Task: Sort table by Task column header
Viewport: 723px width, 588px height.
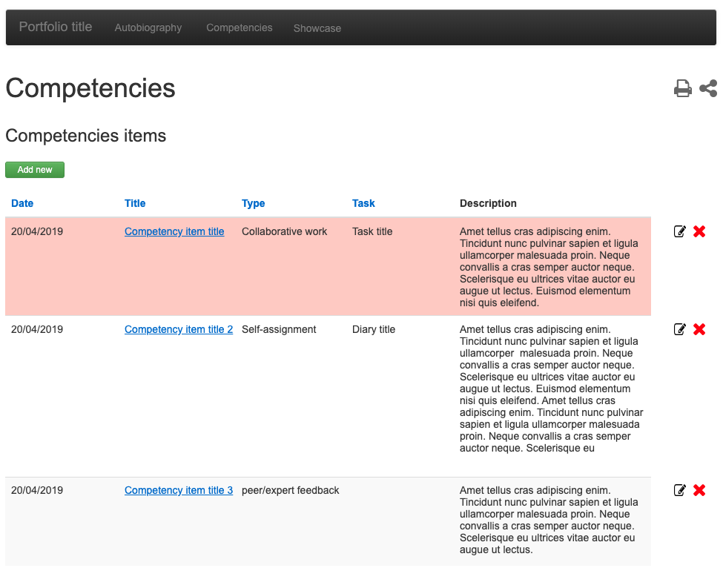Action: (363, 204)
